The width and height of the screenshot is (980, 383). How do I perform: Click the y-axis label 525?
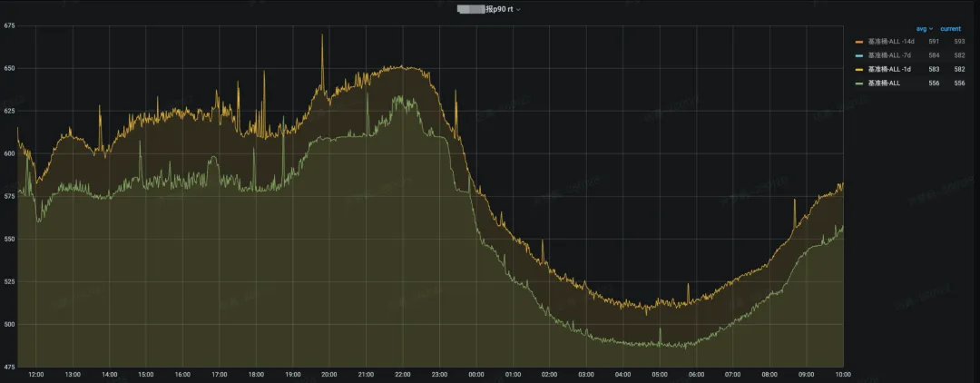pyautogui.click(x=9, y=281)
